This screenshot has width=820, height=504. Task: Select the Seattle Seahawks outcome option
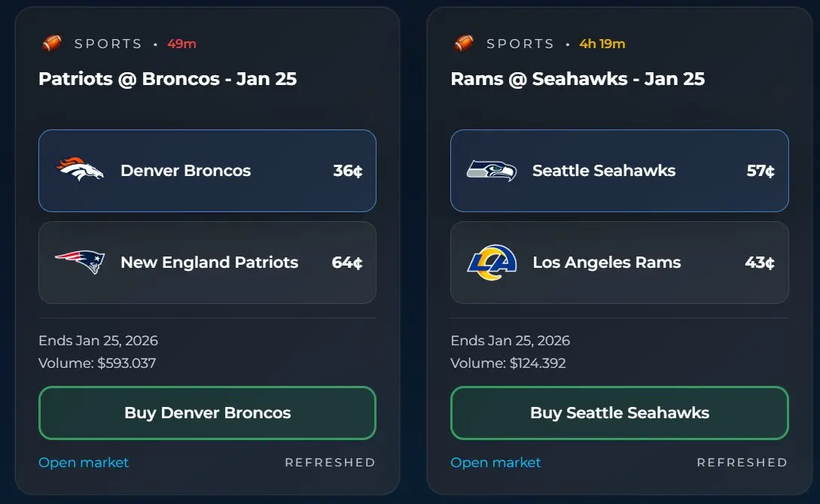coord(619,171)
